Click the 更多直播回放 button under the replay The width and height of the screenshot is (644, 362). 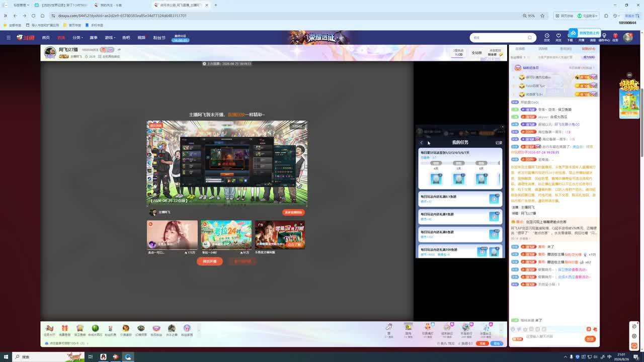click(x=294, y=213)
